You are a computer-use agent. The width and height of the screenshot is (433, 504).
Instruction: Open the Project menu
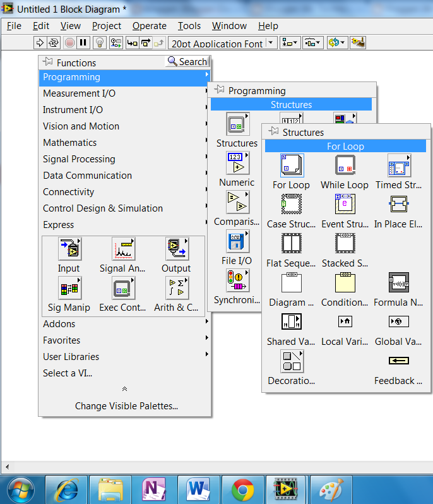tap(106, 26)
